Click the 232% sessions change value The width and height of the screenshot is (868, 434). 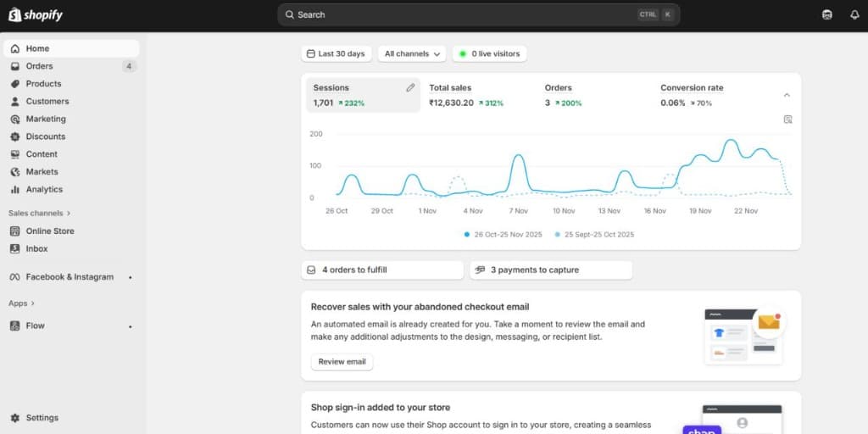tap(352, 103)
